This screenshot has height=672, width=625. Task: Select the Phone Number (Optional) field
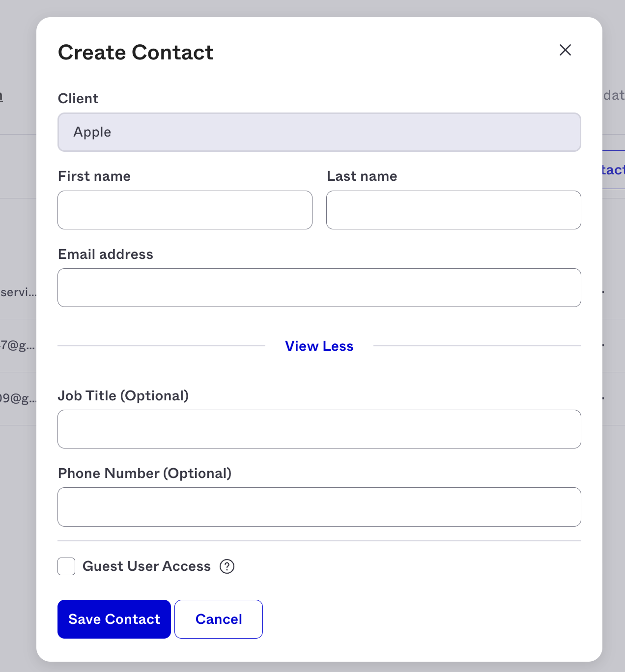point(319,507)
